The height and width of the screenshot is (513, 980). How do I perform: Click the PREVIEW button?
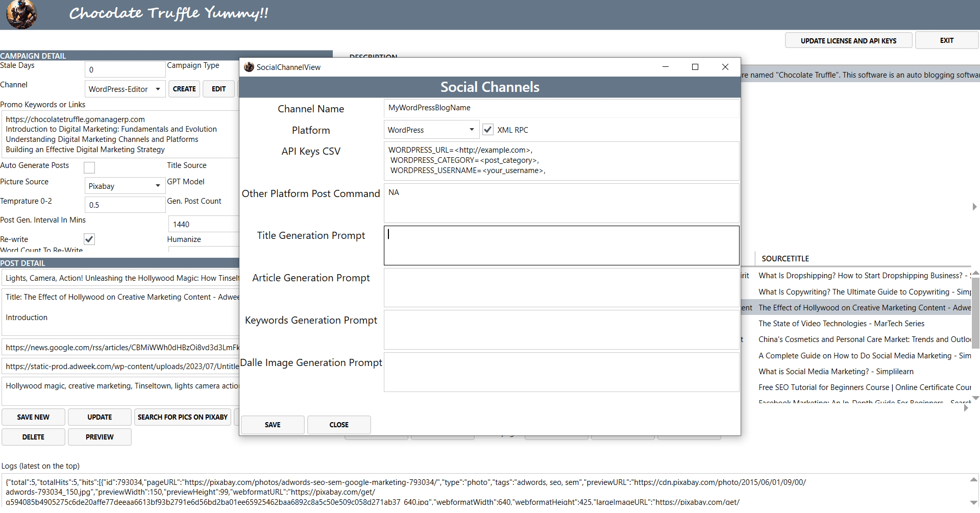(x=100, y=437)
